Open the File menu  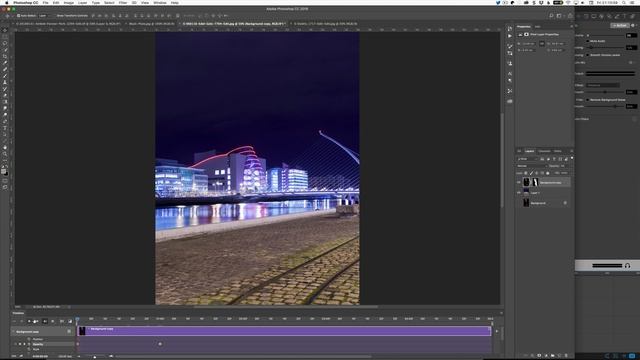[45, 3]
